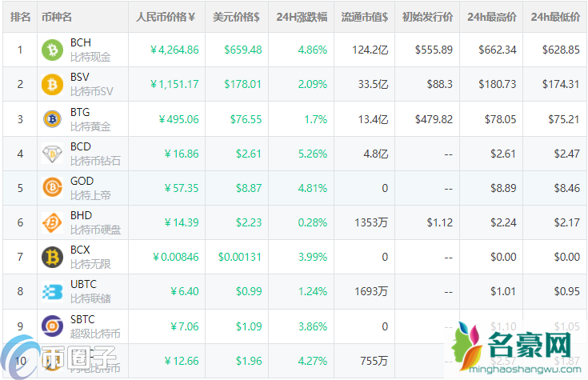Open the BTG Bitcoin Gold icon

[x=52, y=119]
